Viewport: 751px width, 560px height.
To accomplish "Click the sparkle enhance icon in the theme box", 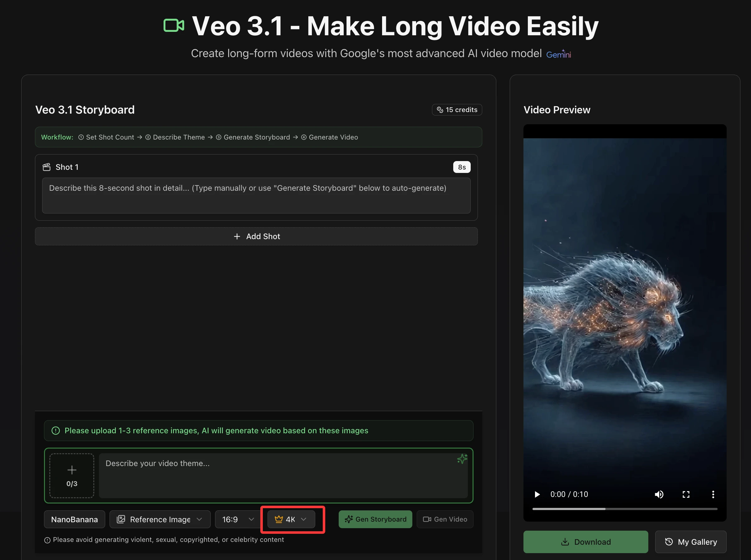I will [463, 459].
